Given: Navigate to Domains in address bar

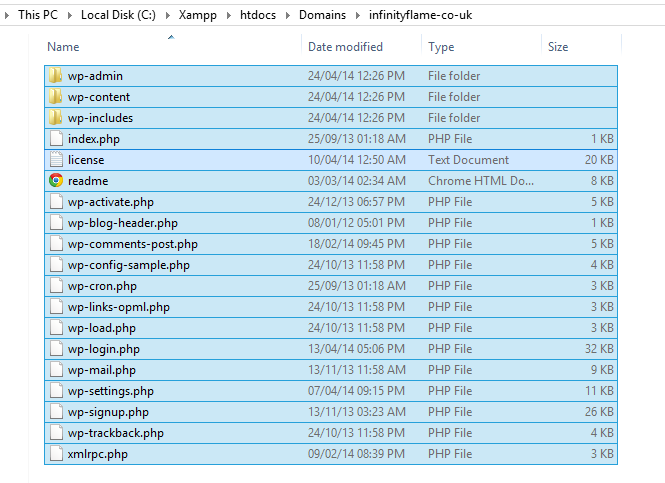Looking at the screenshot, I should (x=322, y=15).
